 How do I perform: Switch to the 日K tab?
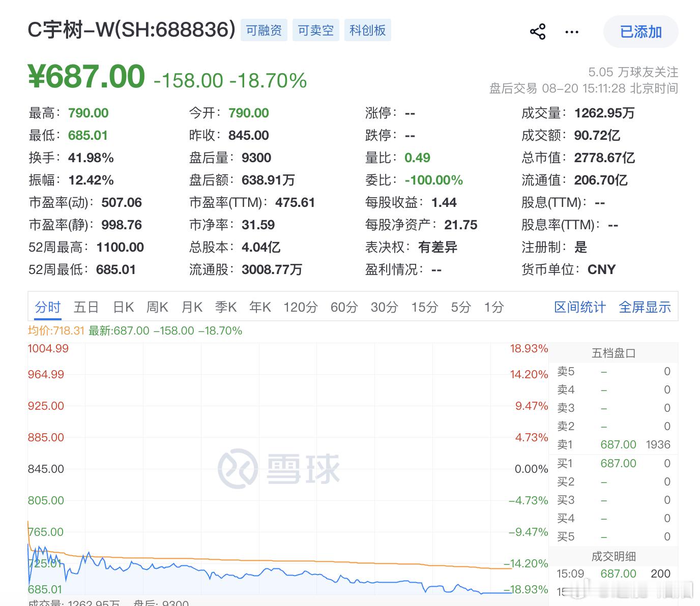(123, 307)
